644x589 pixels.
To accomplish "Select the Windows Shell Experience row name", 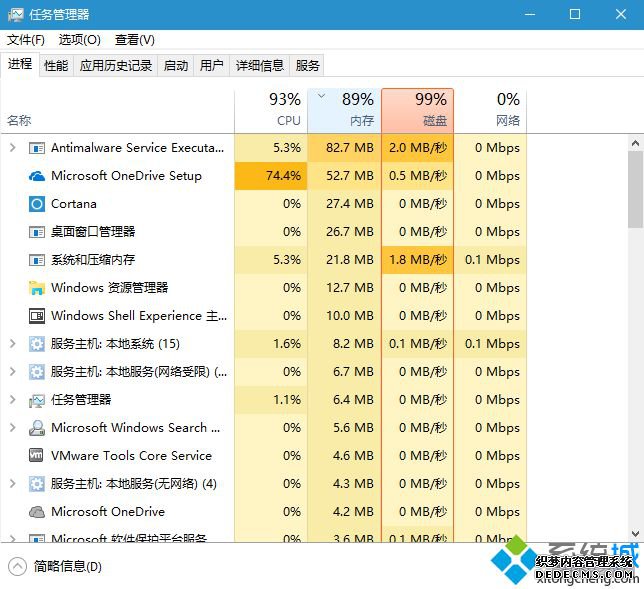I will pyautogui.click(x=139, y=315).
